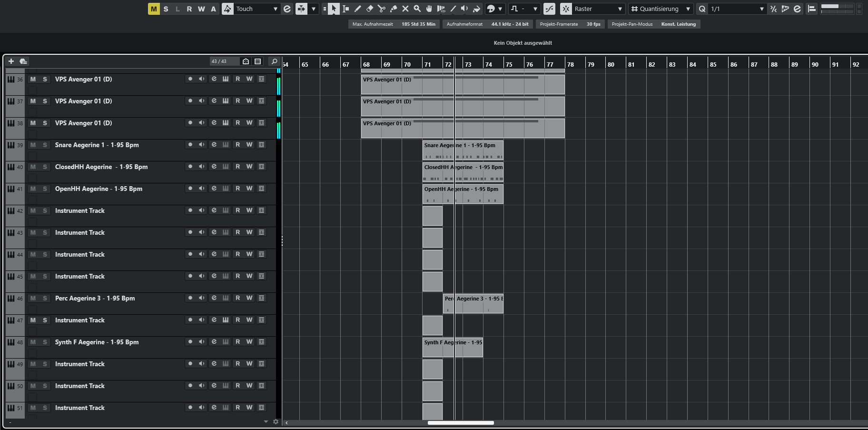Choose the Zoom magnifier tool
This screenshot has height=430, width=868.
click(417, 9)
